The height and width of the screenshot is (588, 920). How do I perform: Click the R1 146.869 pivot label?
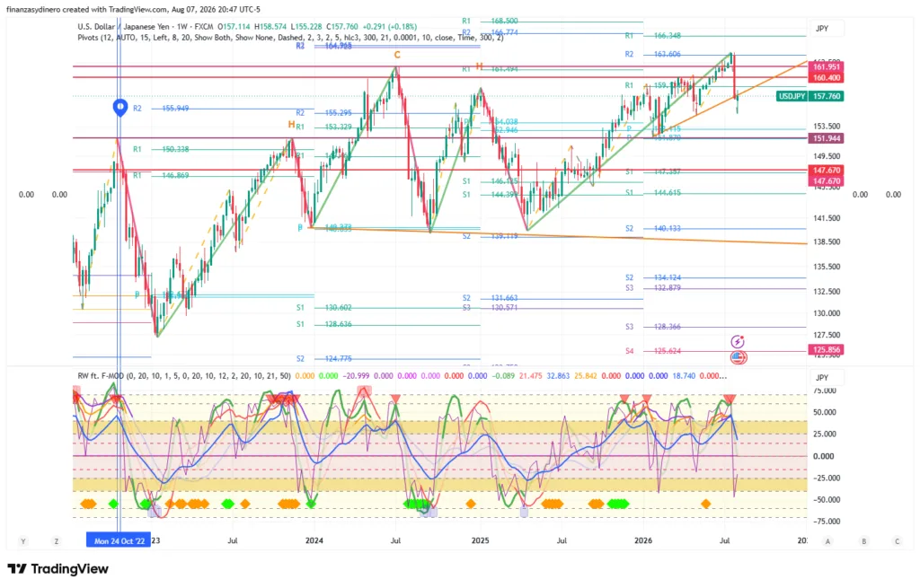coord(161,175)
